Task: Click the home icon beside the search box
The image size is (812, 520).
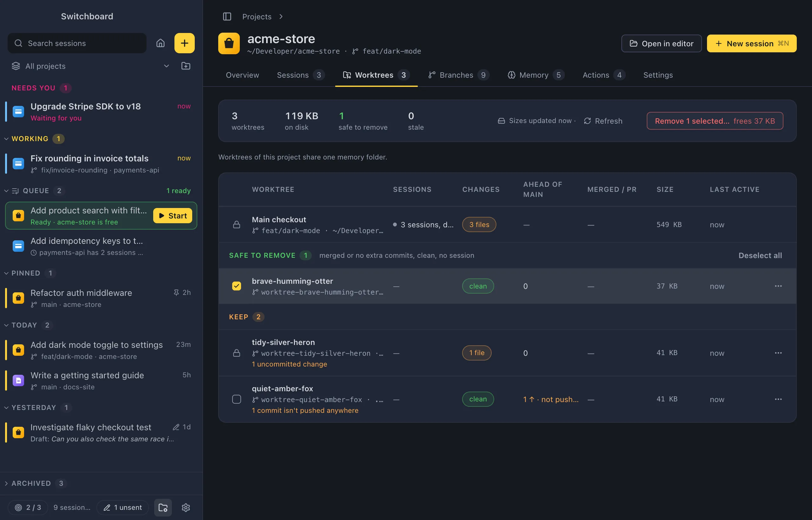Action: pos(160,43)
